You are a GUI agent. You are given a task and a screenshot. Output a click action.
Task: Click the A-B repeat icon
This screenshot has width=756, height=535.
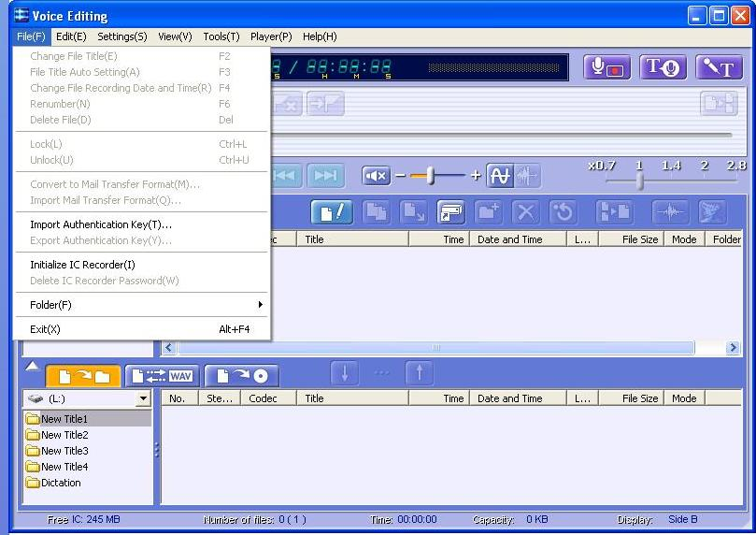500,175
